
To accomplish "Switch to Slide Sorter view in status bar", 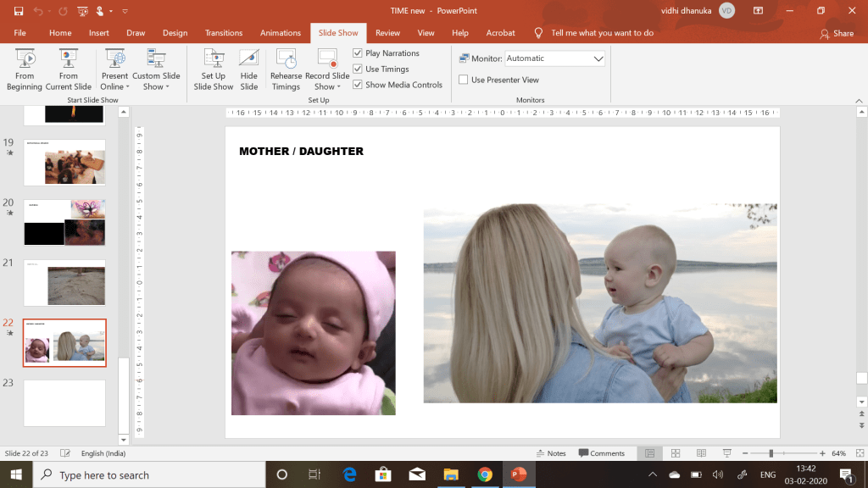I will [x=676, y=453].
